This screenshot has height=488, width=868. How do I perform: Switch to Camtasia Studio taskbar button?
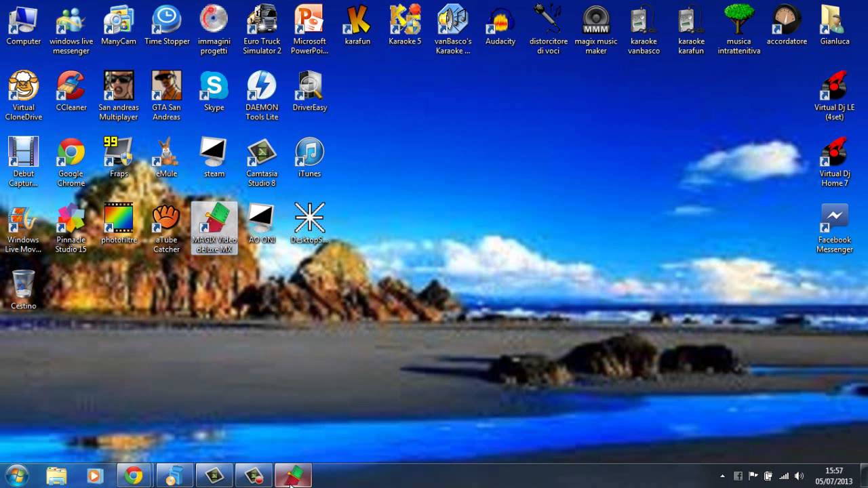pos(214,476)
